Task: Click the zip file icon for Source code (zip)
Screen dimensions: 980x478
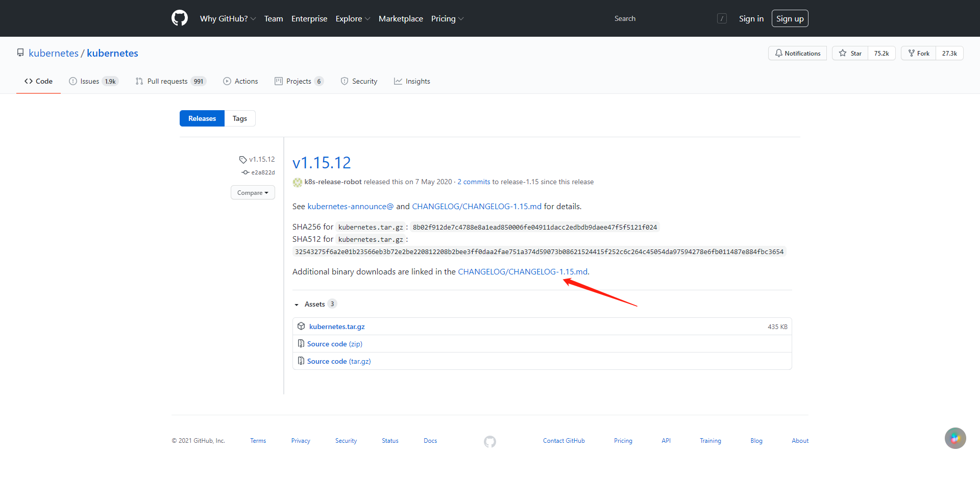Action: (x=301, y=343)
